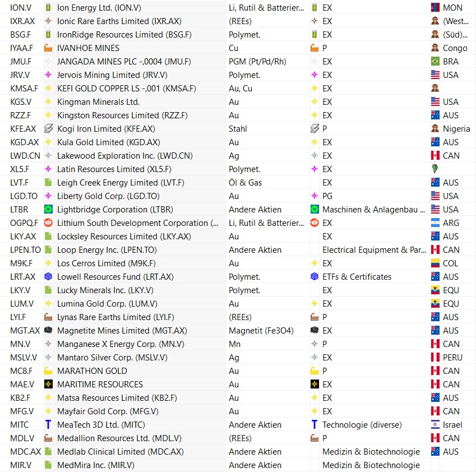This screenshot has height=472, width=476.
Task: Click the commodity cell PGM (Pt/Pd/Rh)
Action: 257,61
